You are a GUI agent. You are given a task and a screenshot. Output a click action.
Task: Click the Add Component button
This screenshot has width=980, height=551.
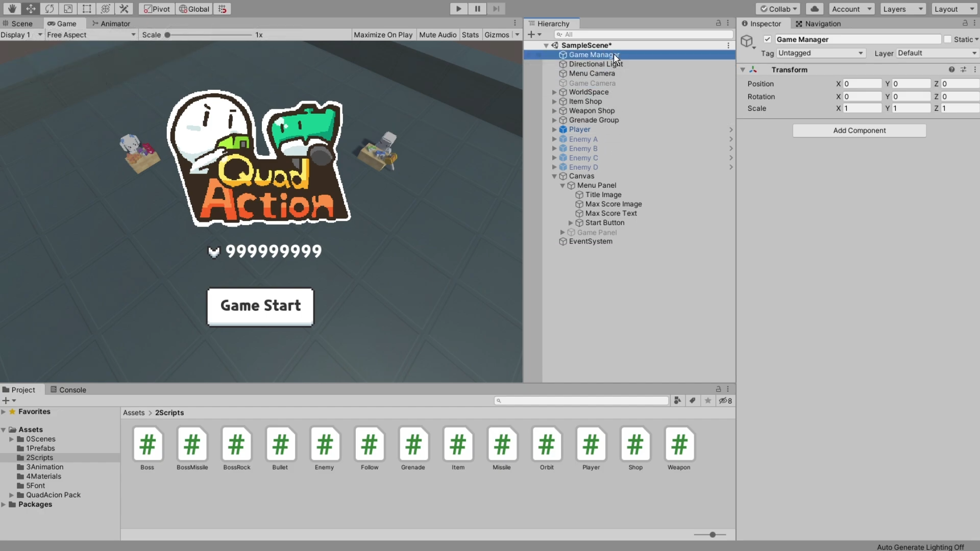click(x=859, y=131)
